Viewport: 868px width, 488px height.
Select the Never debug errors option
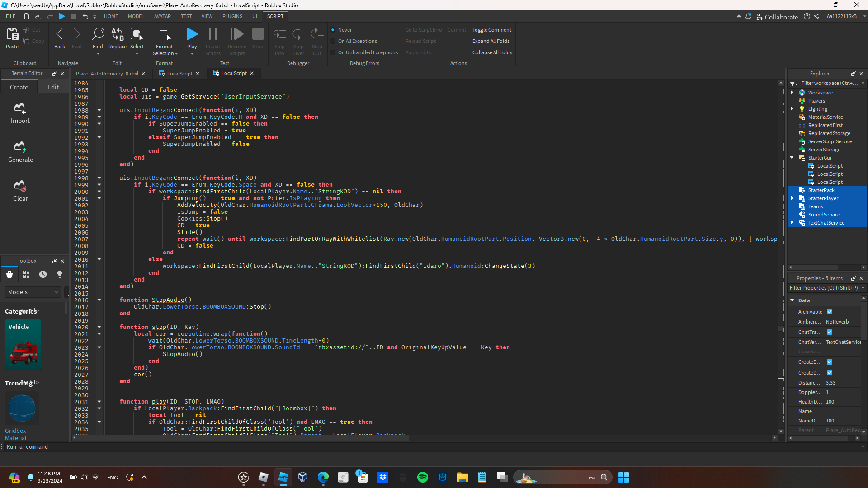(x=333, y=30)
